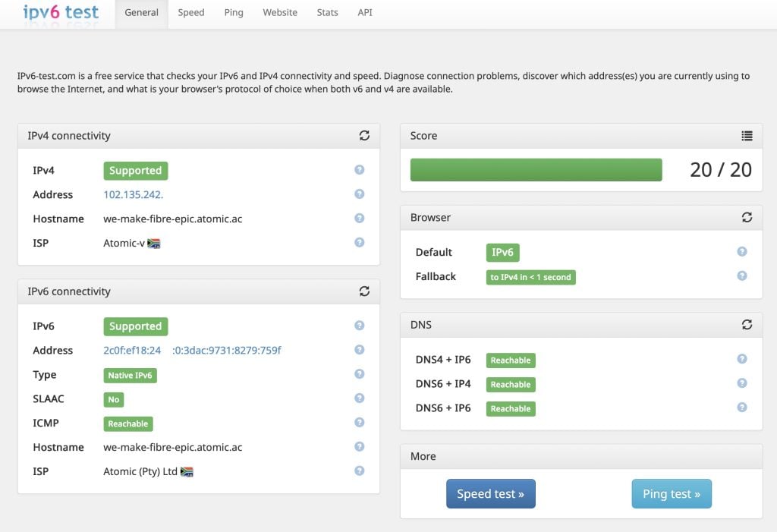777x532 pixels.
Task: Click Reachable badge for DNS4 + IP6
Action: coord(511,360)
